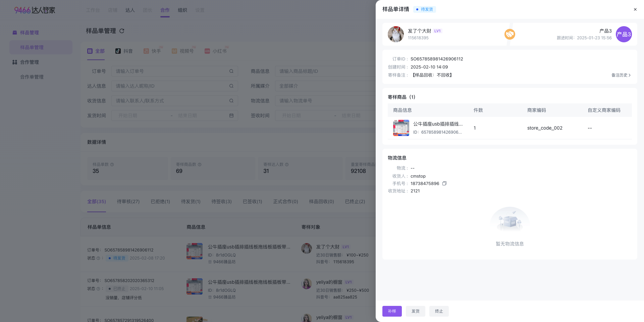Viewport: 644px width, 322px height.
Task: Open the 团长 top menu
Action: click(148, 10)
